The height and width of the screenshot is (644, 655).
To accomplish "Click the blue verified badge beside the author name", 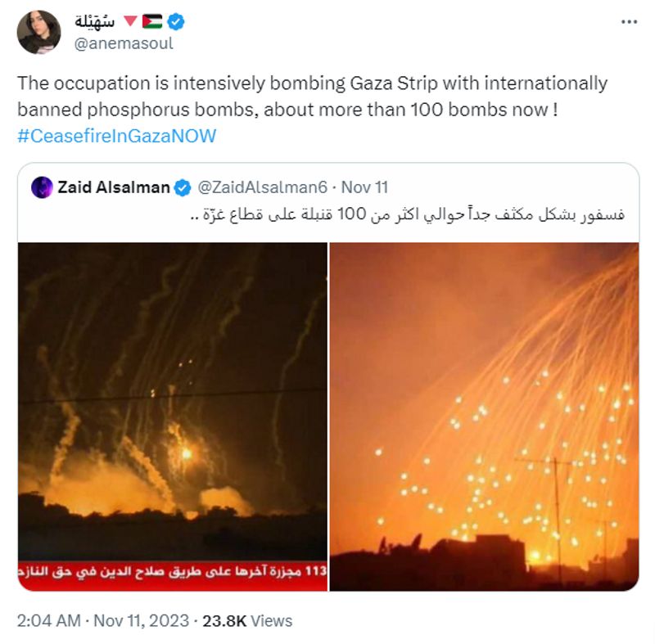I will [176, 22].
